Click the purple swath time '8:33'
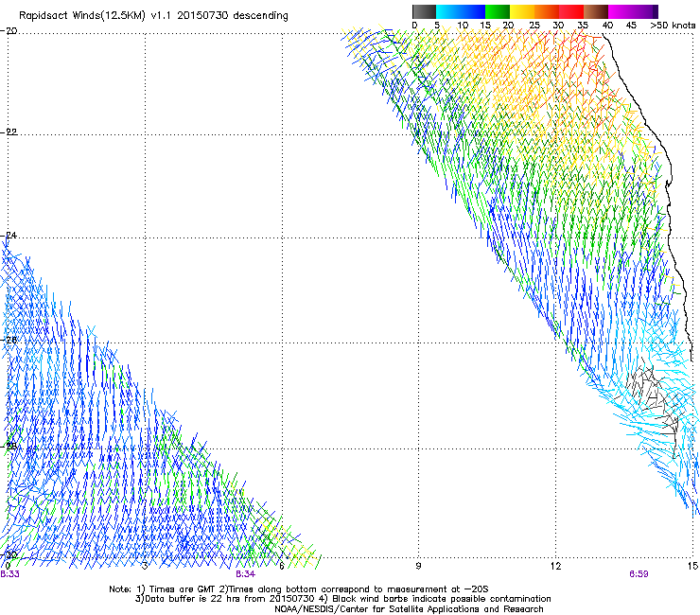The width and height of the screenshot is (700, 615). [x=9, y=574]
